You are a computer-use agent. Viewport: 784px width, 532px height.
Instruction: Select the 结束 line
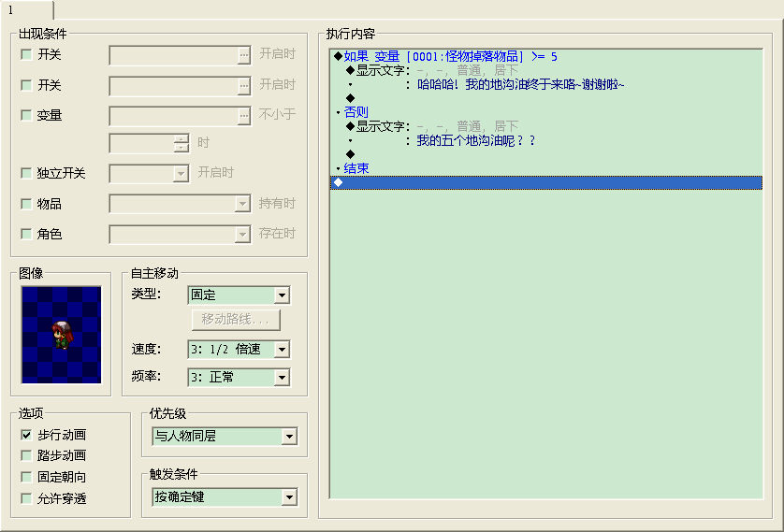(546, 168)
